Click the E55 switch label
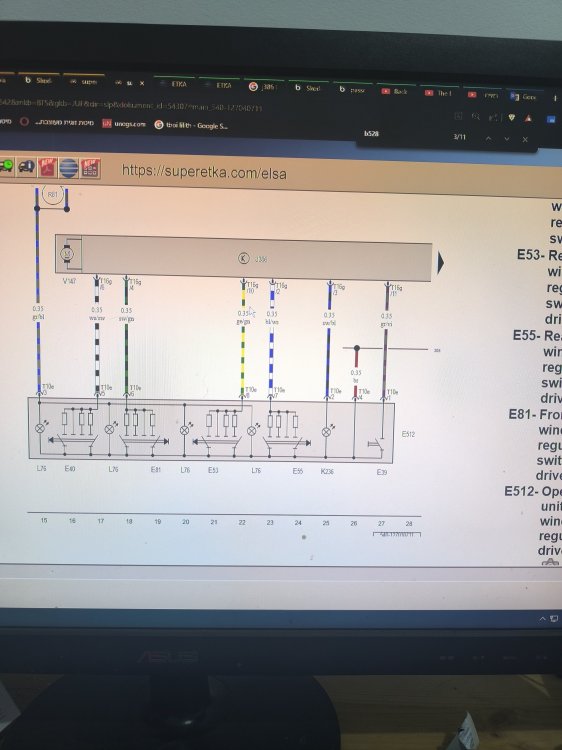This screenshot has height=750, width=562. click(298, 471)
